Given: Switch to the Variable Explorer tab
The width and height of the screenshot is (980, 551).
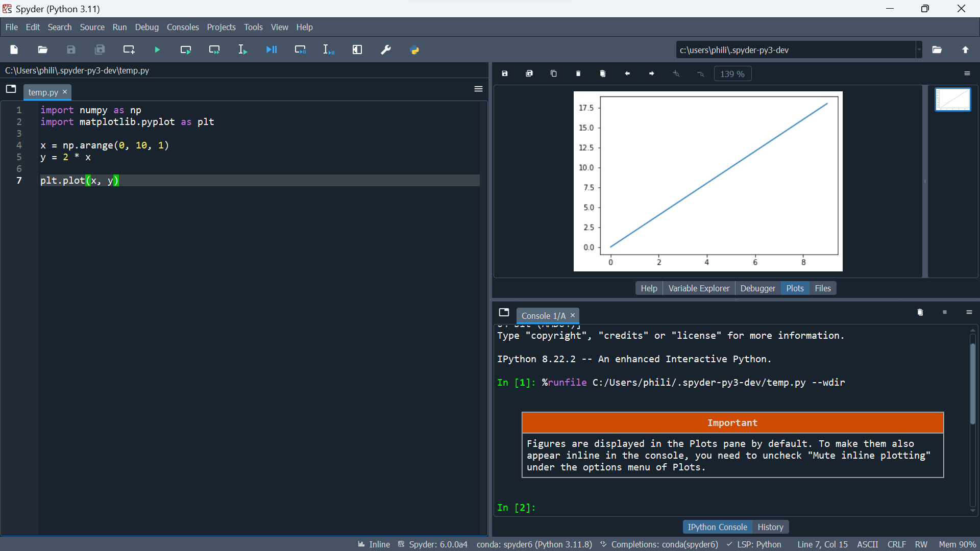Looking at the screenshot, I should [699, 288].
